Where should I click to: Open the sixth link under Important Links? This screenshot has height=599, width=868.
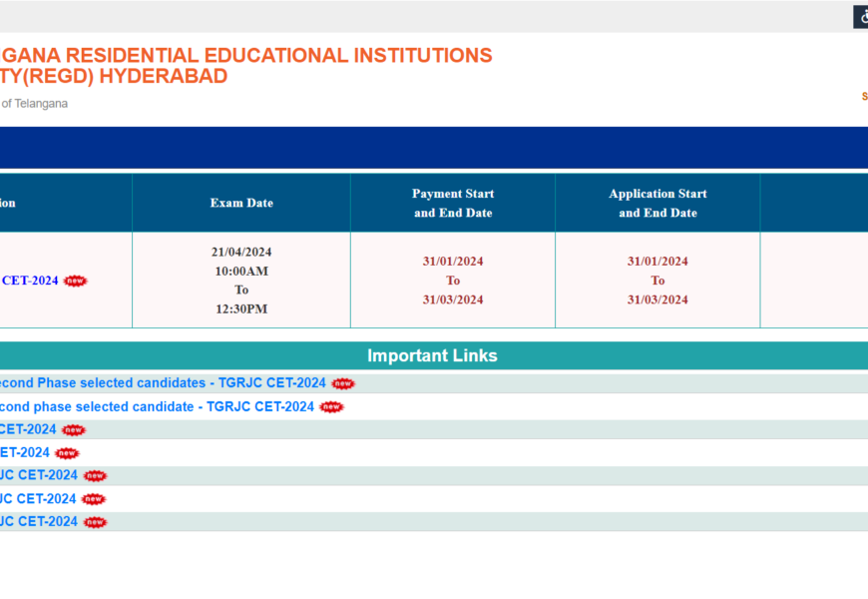click(38, 499)
